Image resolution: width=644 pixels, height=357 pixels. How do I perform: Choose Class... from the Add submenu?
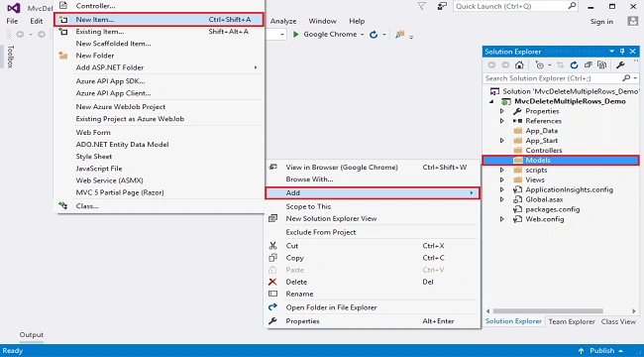click(x=159, y=206)
